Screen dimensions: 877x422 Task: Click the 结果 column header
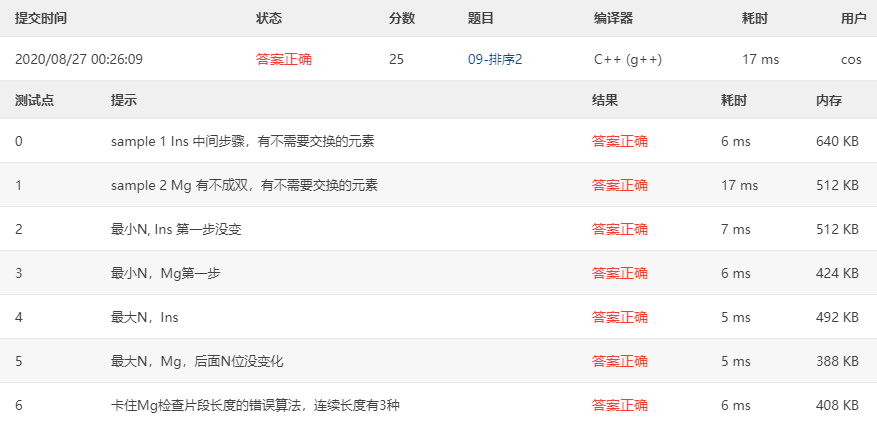tap(605, 101)
